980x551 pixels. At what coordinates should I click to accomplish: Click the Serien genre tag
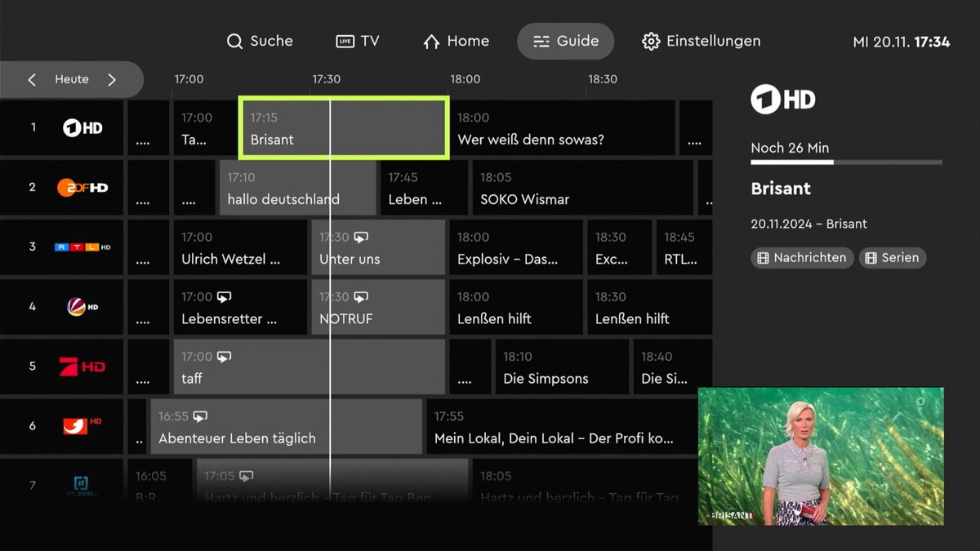point(892,258)
